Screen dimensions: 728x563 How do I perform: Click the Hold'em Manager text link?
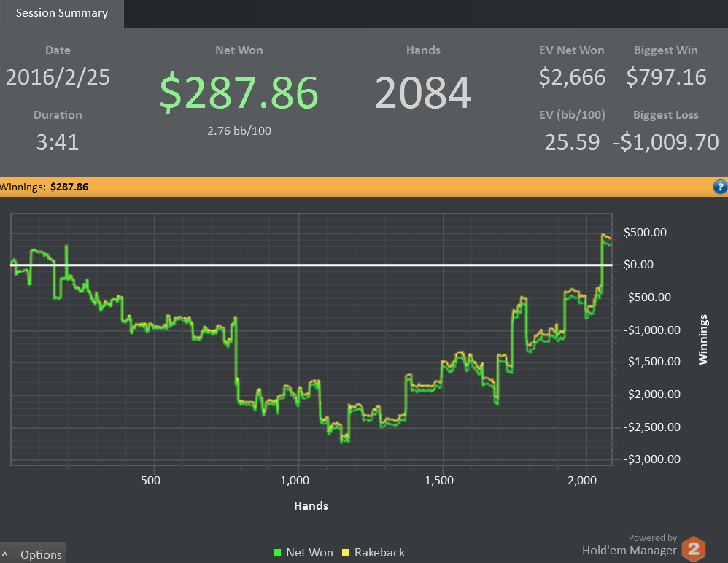click(x=629, y=551)
